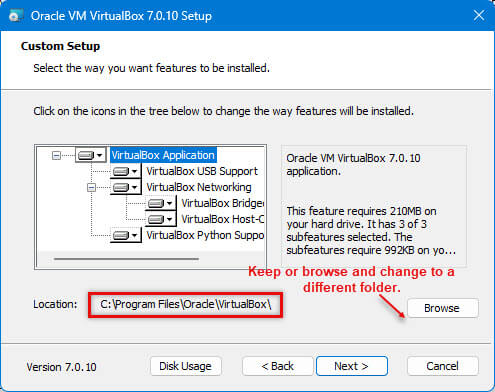
Task: Open VirtualBox Networking feature drive icon
Action: 125,187
